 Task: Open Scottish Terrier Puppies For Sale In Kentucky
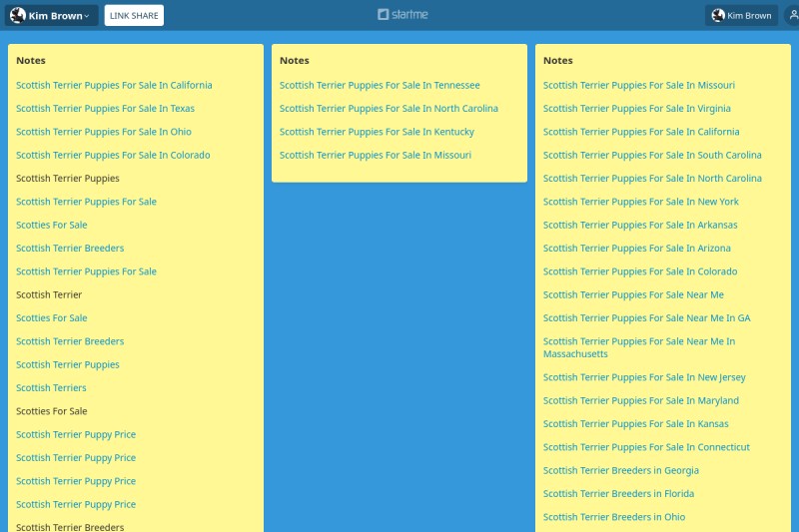click(x=377, y=132)
